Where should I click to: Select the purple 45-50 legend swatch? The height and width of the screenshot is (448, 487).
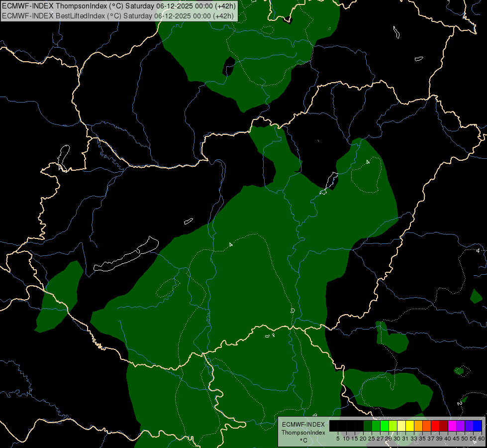pyautogui.click(x=461, y=426)
